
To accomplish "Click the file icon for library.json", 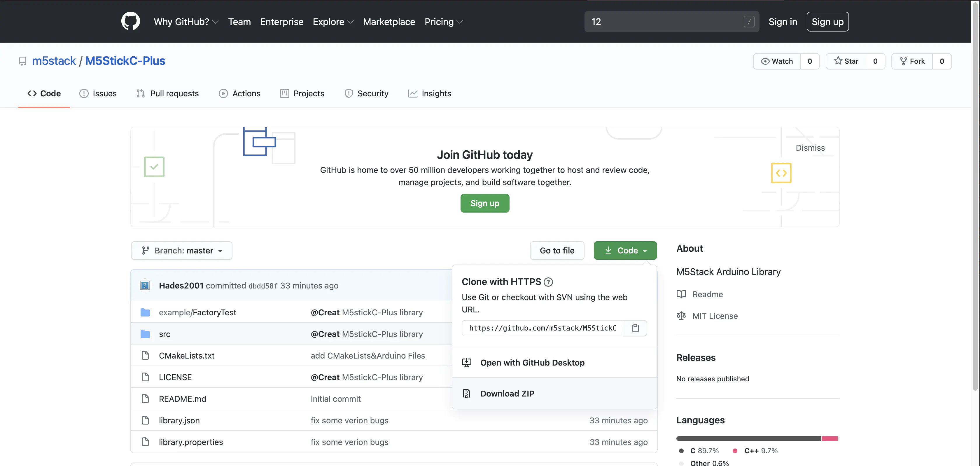I will (x=145, y=420).
